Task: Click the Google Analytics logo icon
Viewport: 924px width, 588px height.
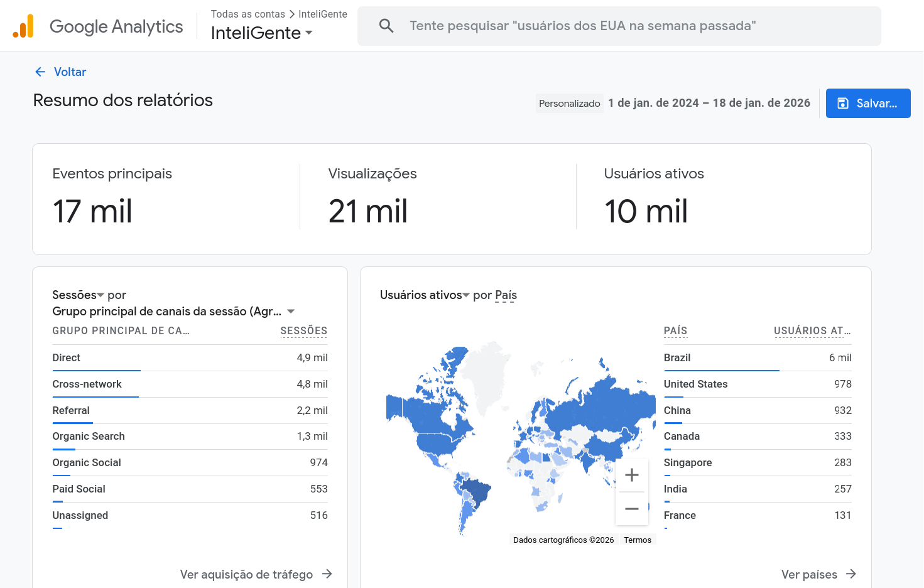Action: click(x=23, y=26)
